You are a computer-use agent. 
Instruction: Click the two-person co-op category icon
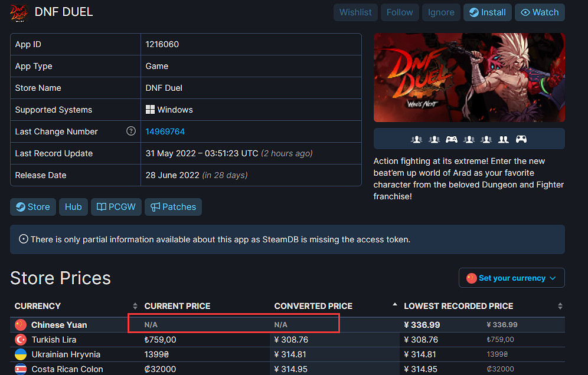504,140
